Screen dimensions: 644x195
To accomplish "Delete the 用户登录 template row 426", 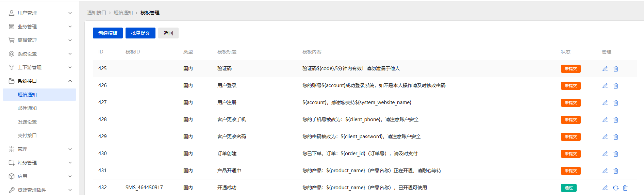I will 616,86.
